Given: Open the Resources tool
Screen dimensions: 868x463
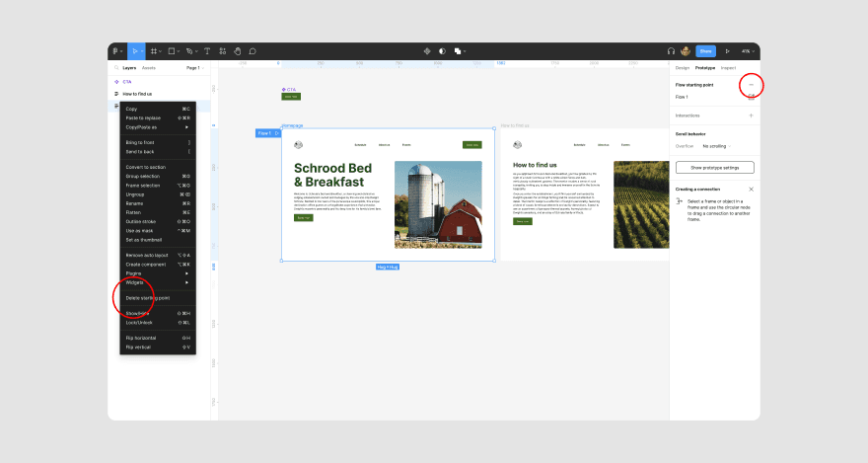Looking at the screenshot, I should point(223,51).
